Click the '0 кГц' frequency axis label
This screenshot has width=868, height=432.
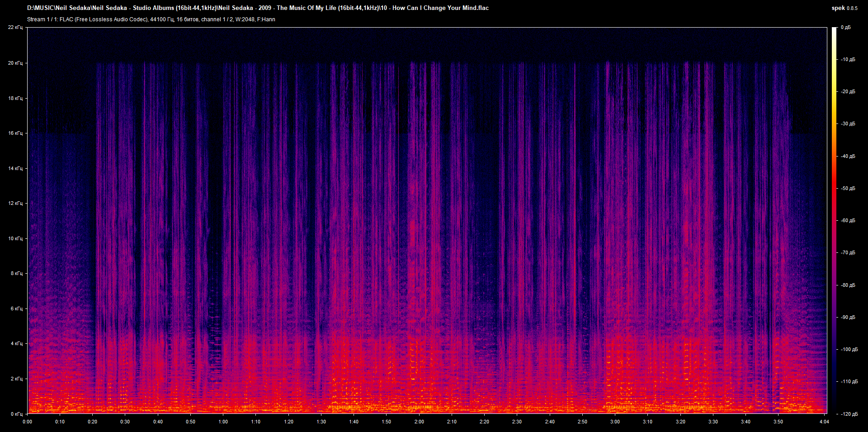coord(17,414)
